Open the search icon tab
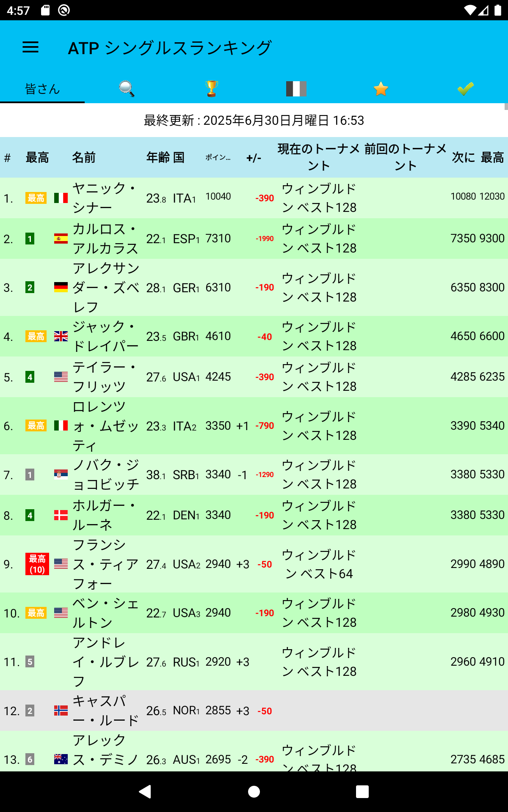Viewport: 508px width, 812px height. point(126,89)
